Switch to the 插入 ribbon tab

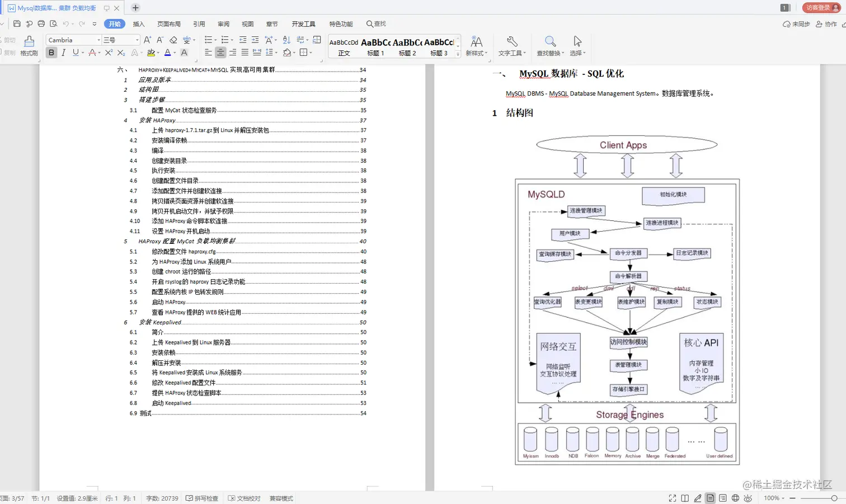[x=139, y=24]
